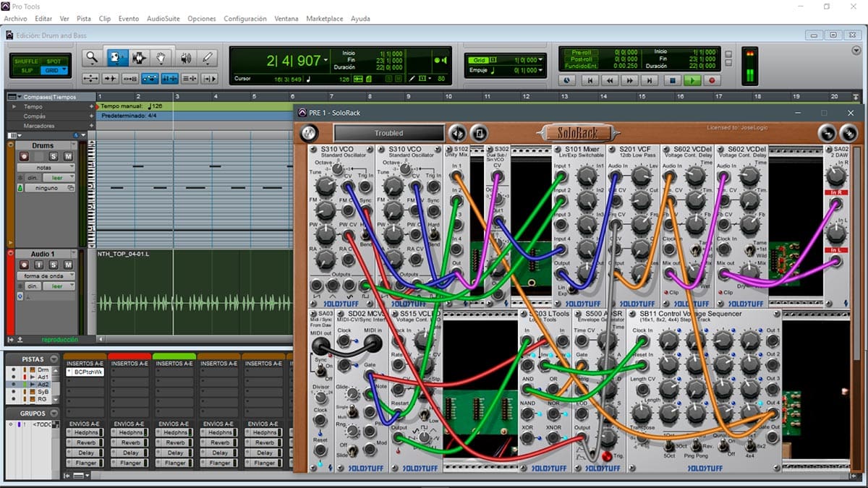This screenshot has width=868, height=488.
Task: Open the GRUPOS list options menu
Action: [54, 413]
